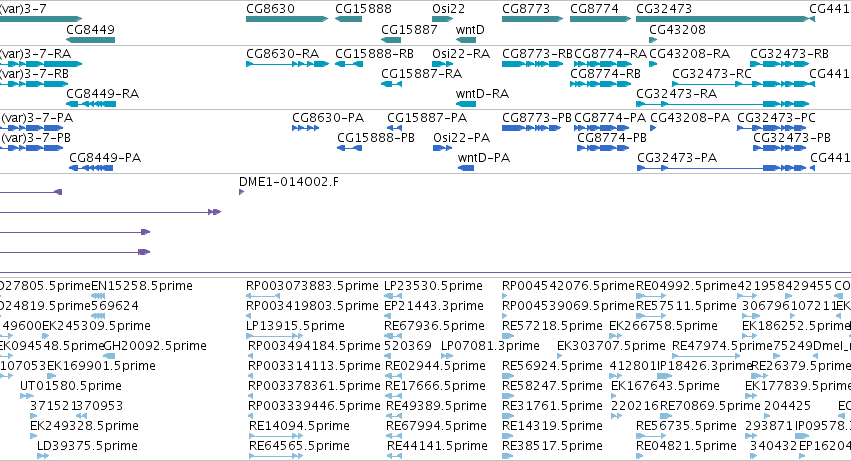Select protein label CG15887-PA
The width and height of the screenshot is (851, 461).
point(427,118)
